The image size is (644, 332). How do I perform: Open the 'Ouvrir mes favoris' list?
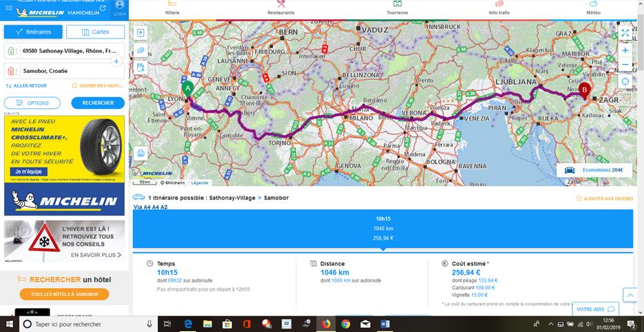[98, 85]
